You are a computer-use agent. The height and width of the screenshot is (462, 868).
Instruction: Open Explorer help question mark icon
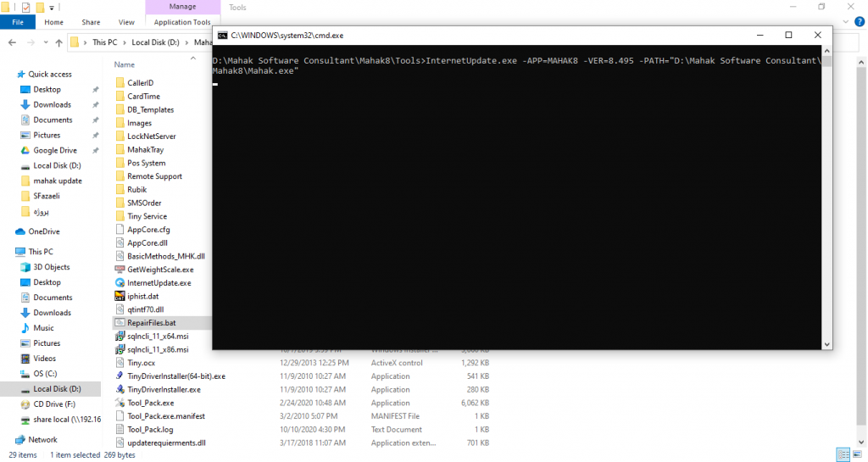[x=860, y=22]
